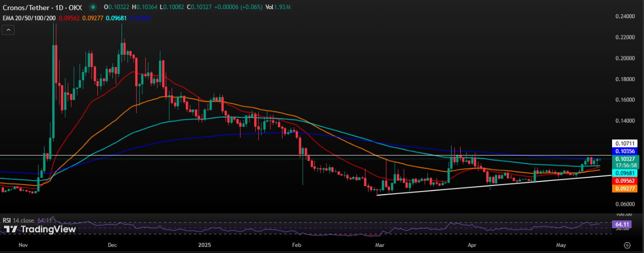This screenshot has width=644, height=253.
Task: Click the TradingView logo
Action: point(40,229)
